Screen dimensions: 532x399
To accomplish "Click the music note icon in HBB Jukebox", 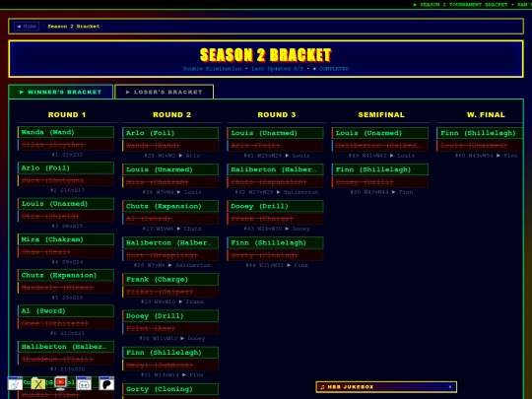I will click(x=322, y=387).
